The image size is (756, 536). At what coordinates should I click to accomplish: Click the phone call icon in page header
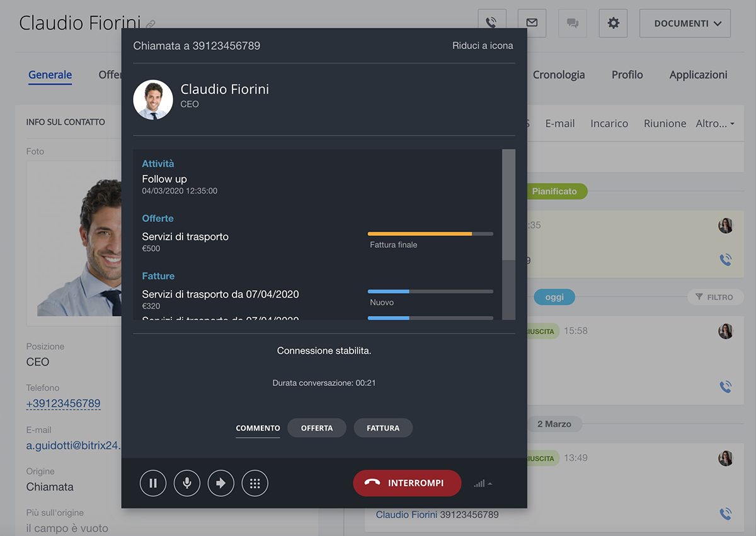[492, 23]
